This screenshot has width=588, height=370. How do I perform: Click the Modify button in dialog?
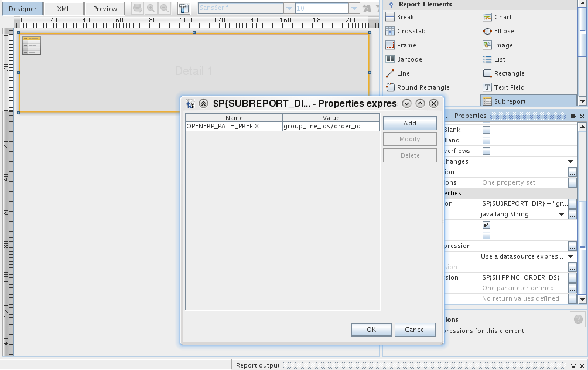tap(409, 139)
